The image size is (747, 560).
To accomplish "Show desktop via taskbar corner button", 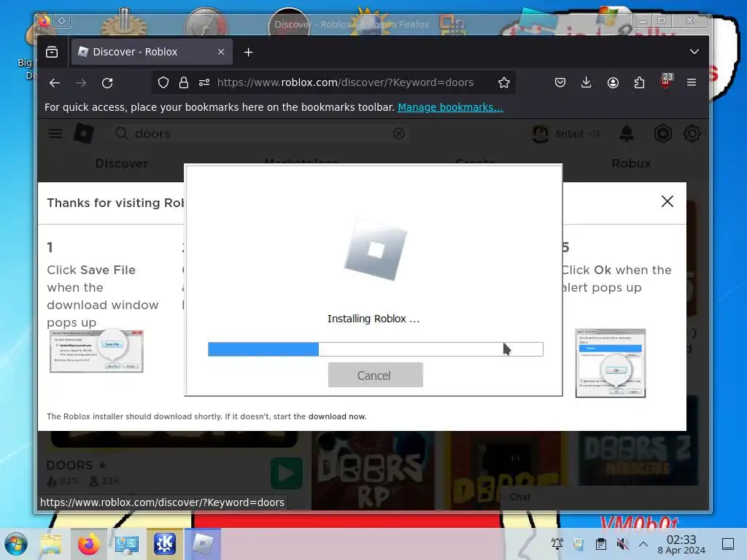I will (x=728, y=544).
